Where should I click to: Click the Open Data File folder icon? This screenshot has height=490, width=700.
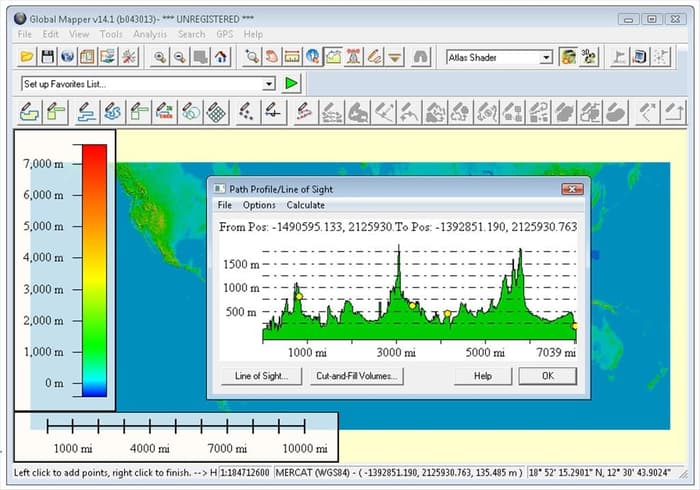[x=27, y=57]
